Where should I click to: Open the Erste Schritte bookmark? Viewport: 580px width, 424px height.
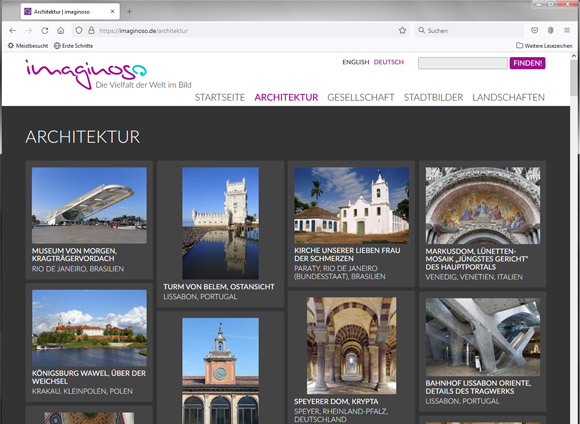point(73,46)
